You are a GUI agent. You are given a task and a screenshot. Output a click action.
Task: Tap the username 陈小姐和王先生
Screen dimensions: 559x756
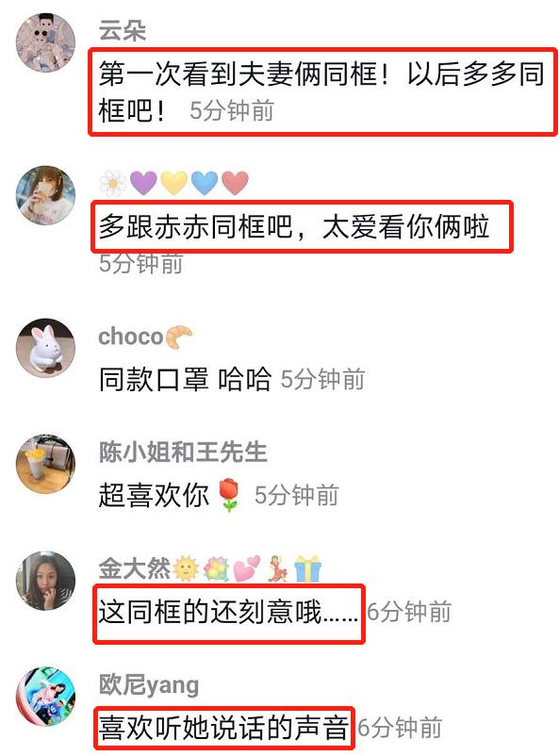(x=183, y=452)
